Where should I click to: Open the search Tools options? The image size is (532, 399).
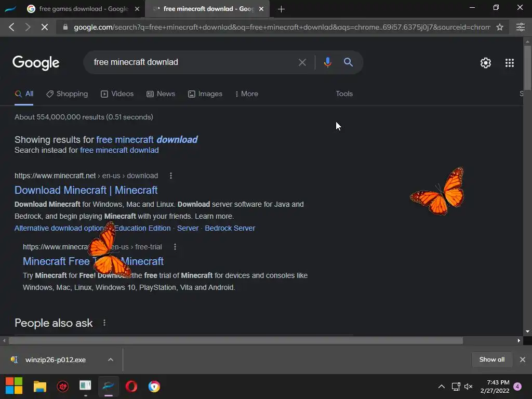[344, 94]
